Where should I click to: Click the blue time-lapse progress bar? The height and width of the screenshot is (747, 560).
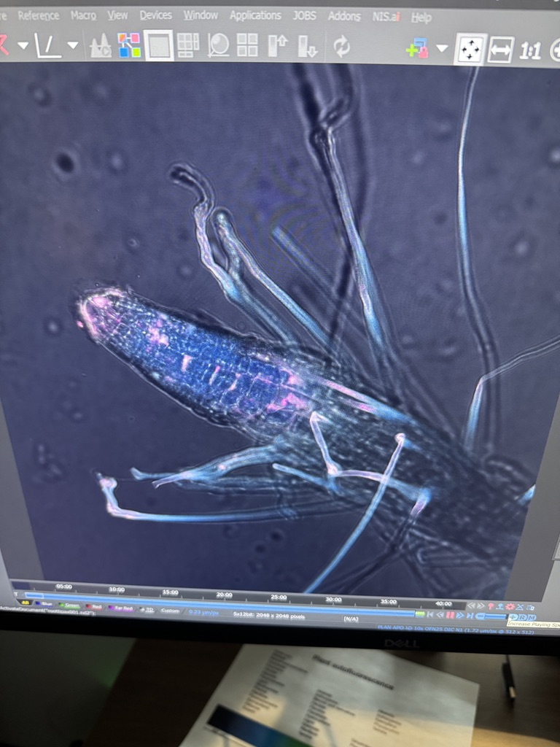[219, 604]
